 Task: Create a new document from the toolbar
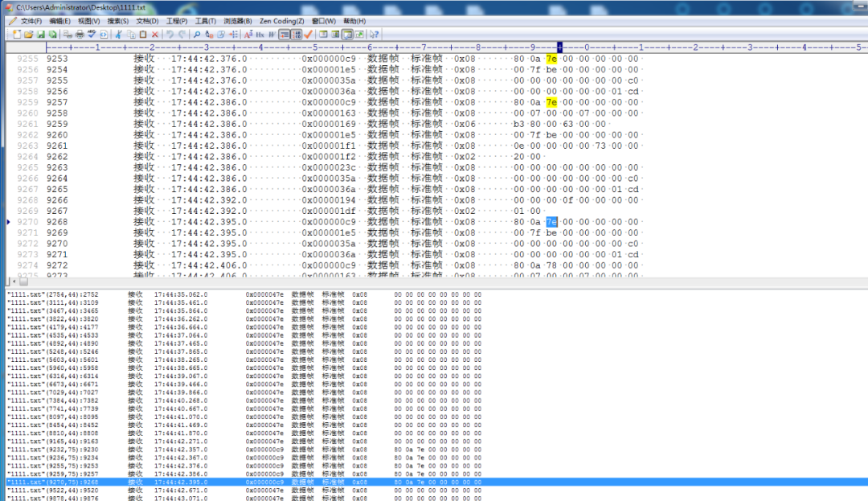point(17,35)
